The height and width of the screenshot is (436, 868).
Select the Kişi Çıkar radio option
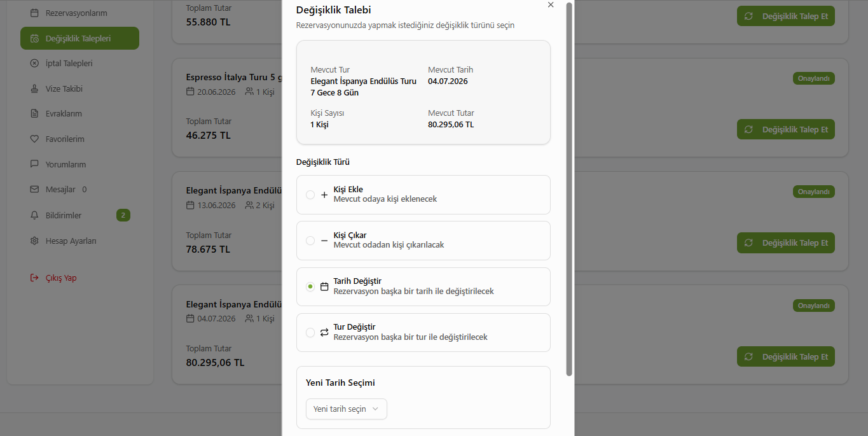pos(310,241)
